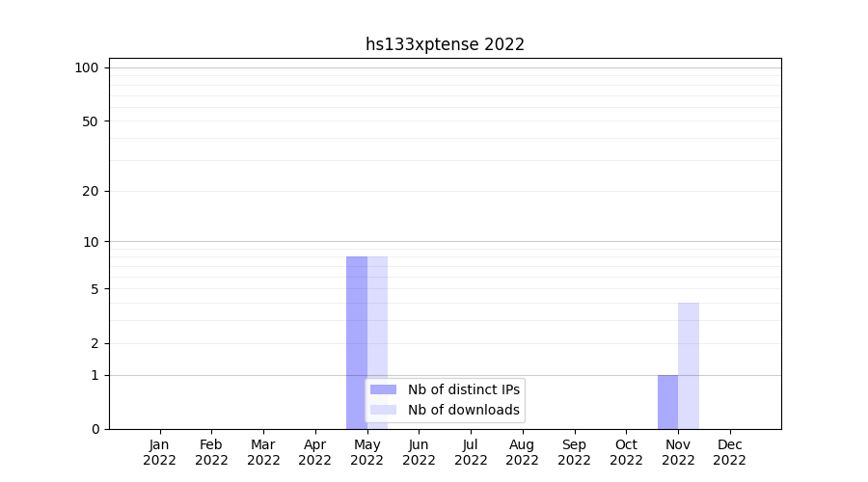Click the Mar 2022 x-axis label
Screen dimensions: 868x482
coord(263,452)
